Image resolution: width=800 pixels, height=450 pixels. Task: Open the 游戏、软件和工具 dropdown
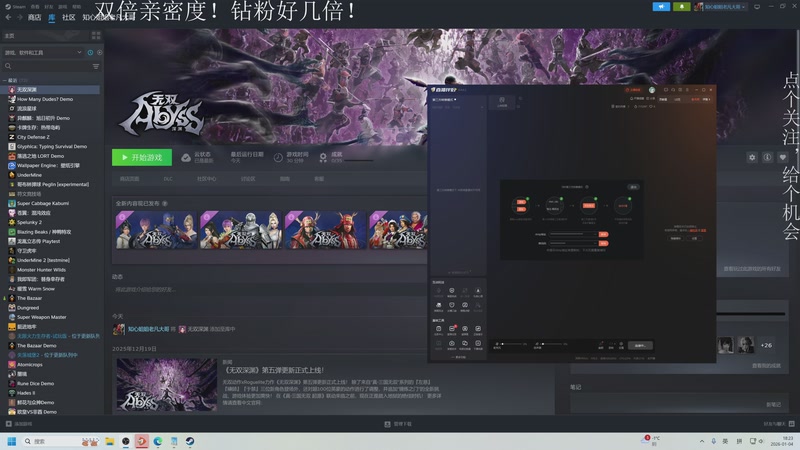click(43, 53)
